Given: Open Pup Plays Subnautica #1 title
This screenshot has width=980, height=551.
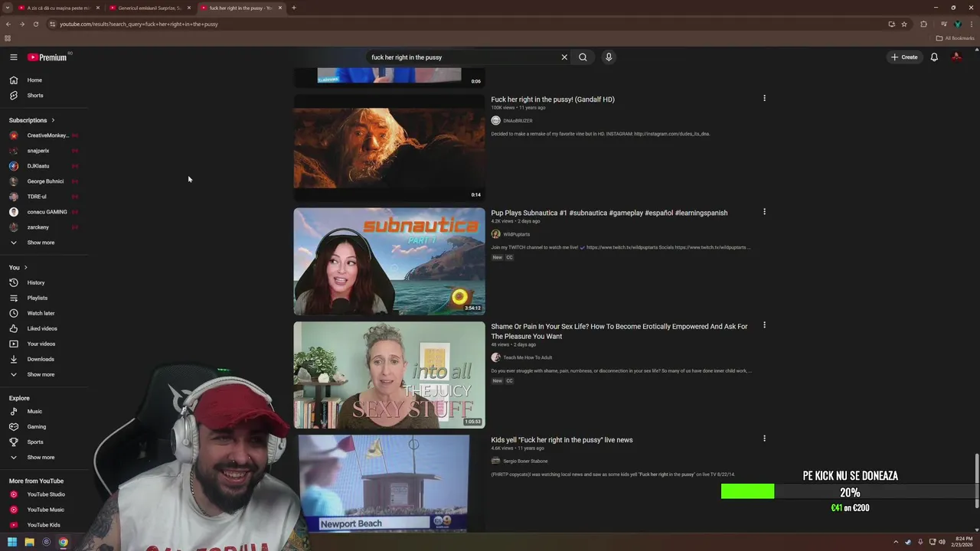Looking at the screenshot, I should pyautogui.click(x=609, y=213).
